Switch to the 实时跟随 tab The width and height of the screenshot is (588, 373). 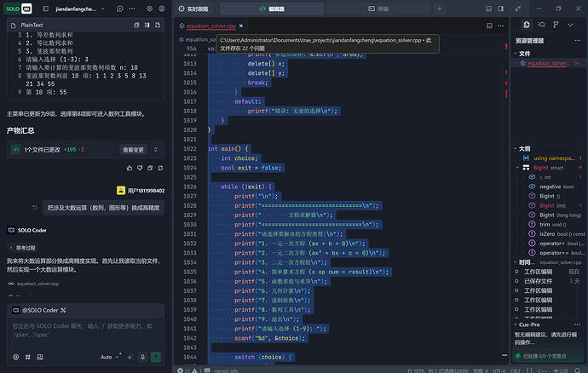click(193, 9)
